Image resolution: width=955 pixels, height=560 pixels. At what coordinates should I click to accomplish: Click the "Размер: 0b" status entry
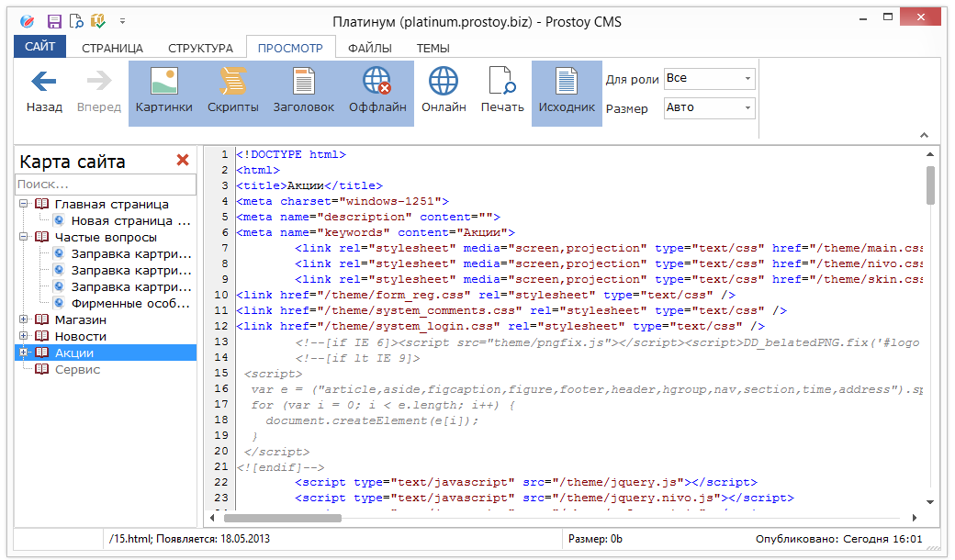click(x=595, y=539)
